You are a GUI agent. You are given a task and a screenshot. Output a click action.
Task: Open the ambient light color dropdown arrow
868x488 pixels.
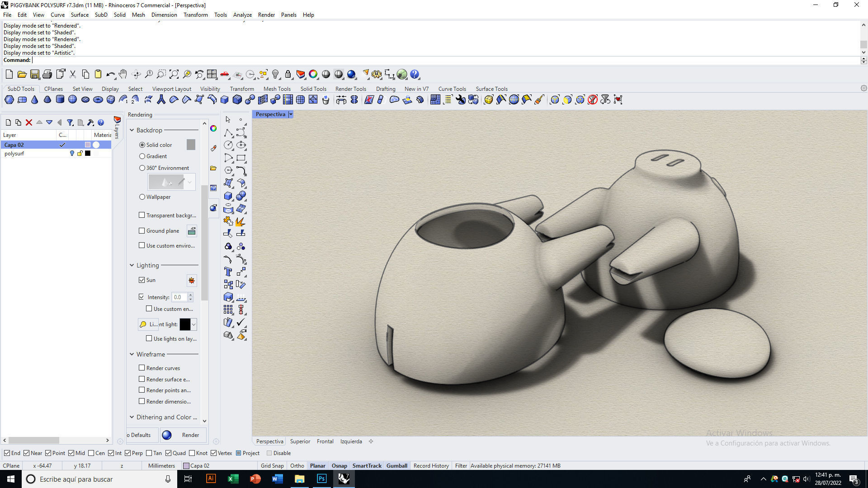pos(193,324)
